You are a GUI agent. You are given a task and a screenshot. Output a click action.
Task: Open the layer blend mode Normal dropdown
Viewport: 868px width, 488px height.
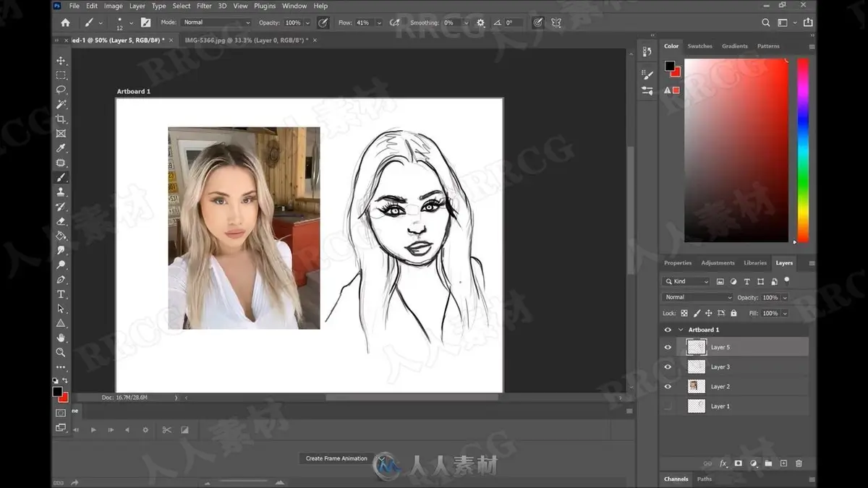tap(697, 297)
